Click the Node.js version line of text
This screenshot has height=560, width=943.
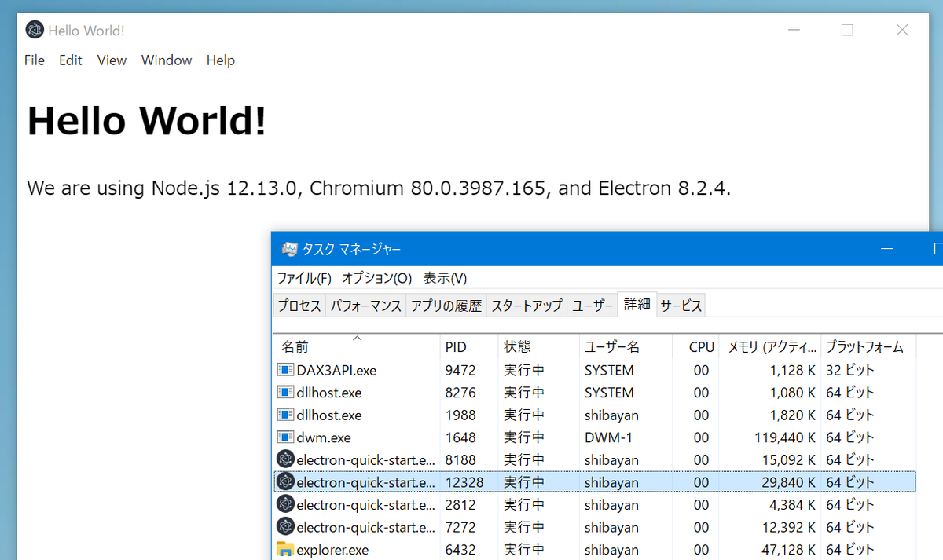coord(379,188)
